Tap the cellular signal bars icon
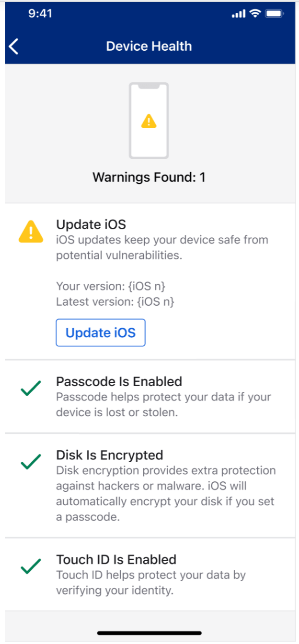 (x=238, y=14)
